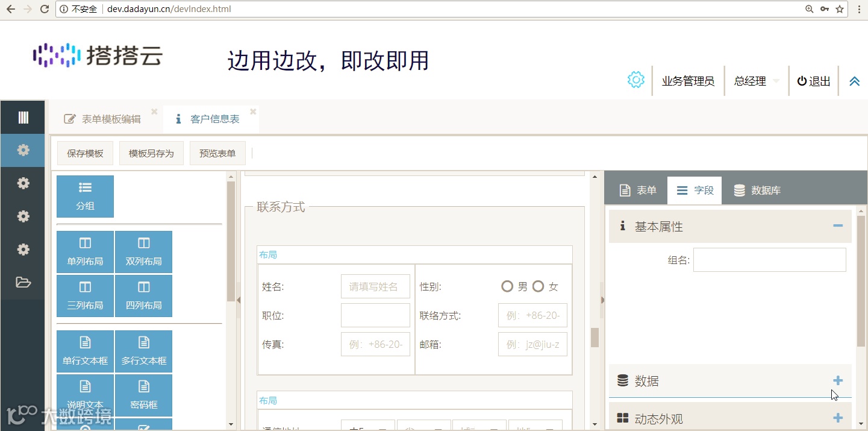868x431 pixels.
Task: Select the fourth gear icon in sidebar
Action: (x=23, y=250)
